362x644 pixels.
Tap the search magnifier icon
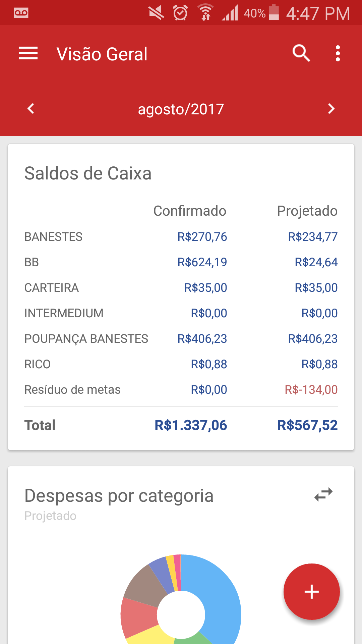click(301, 53)
